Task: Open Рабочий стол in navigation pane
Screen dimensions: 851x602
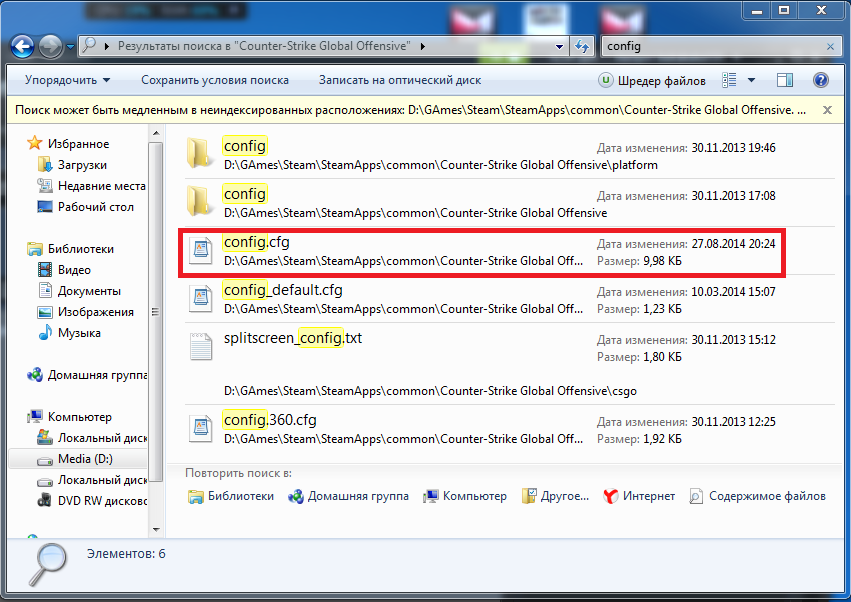Action: point(96,207)
